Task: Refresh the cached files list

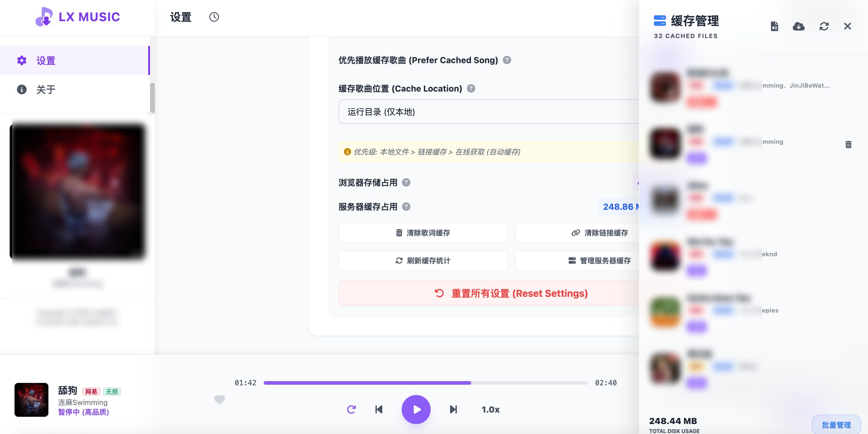Action: (x=824, y=26)
